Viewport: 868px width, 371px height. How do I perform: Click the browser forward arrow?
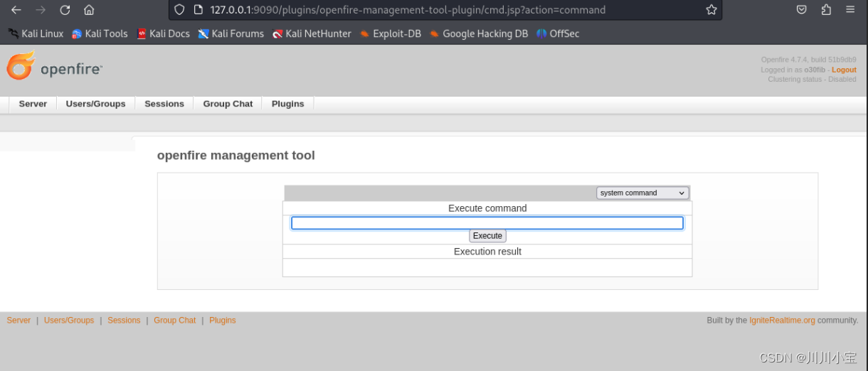point(41,10)
